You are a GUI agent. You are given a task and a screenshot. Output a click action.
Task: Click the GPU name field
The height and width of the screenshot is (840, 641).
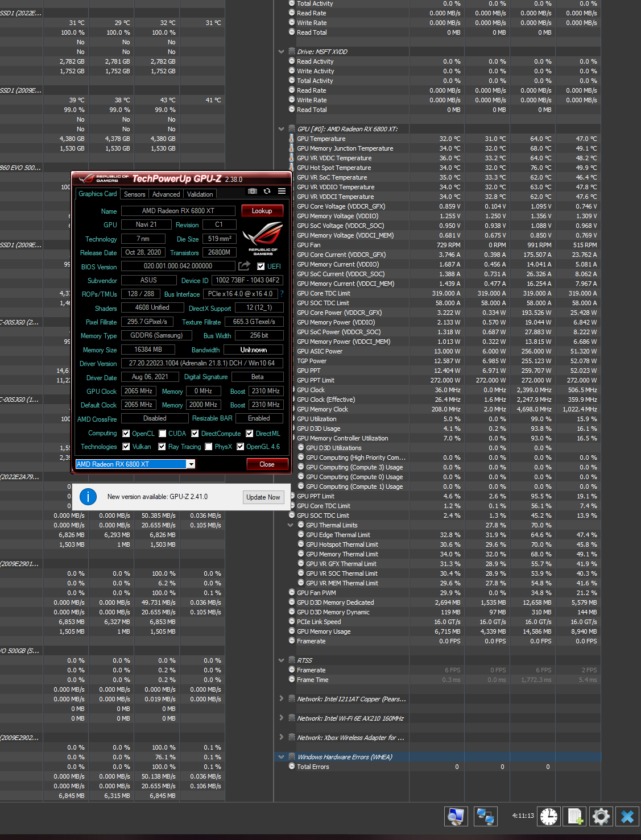point(178,211)
